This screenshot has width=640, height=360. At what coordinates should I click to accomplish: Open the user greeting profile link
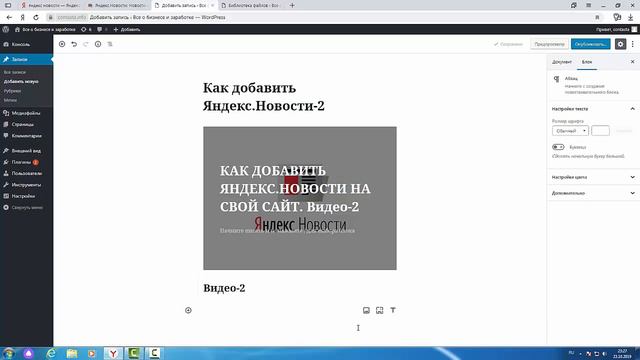click(616, 29)
